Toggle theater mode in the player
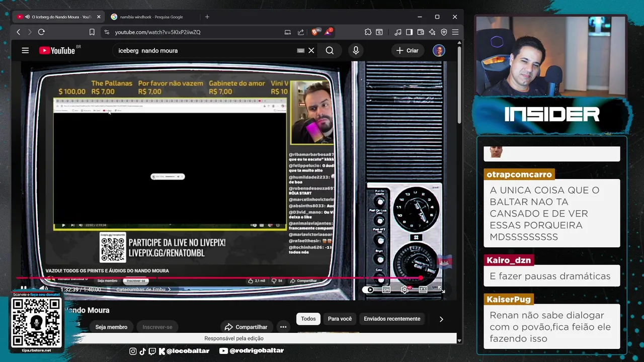Viewport: 644px width, 362px height. tap(423, 290)
